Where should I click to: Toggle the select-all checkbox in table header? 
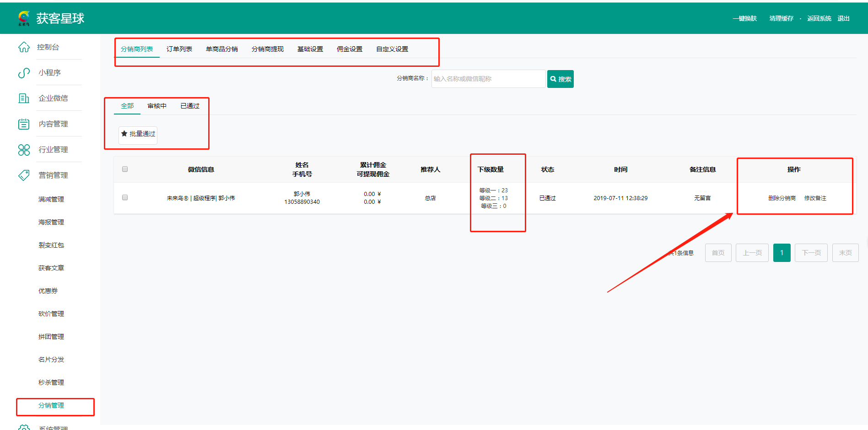point(125,169)
